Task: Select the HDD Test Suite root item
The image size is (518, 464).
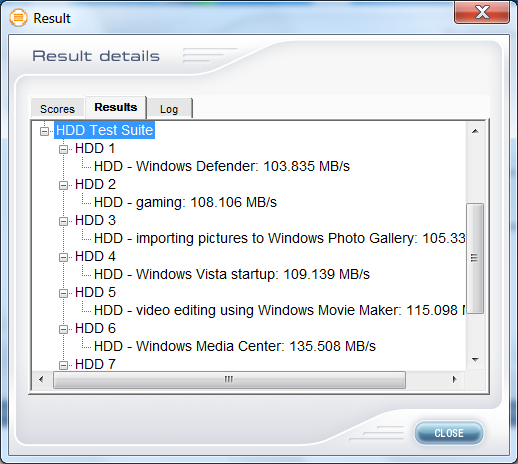Action: (104, 130)
